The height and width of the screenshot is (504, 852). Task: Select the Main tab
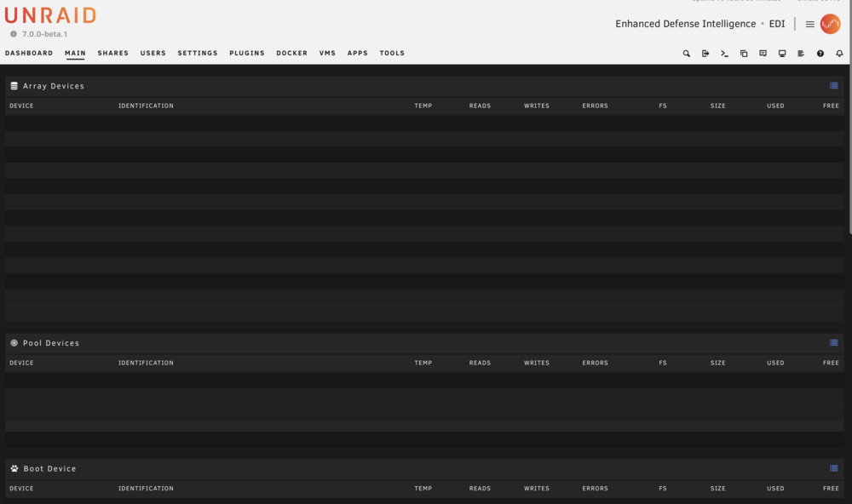point(75,54)
